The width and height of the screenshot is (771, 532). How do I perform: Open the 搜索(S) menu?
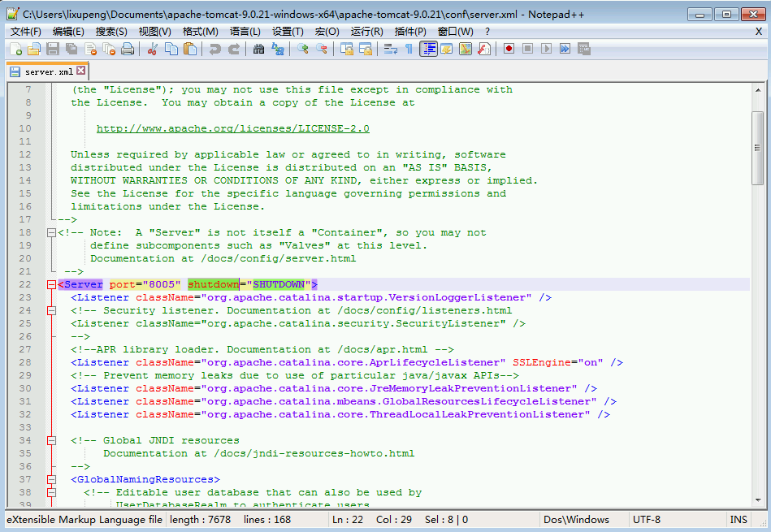pyautogui.click(x=111, y=32)
